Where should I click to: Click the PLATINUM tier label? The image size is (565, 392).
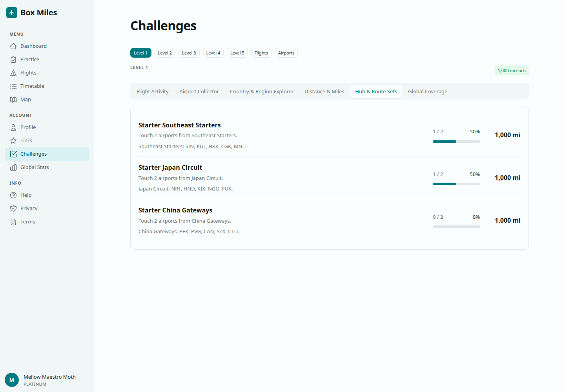35,384
